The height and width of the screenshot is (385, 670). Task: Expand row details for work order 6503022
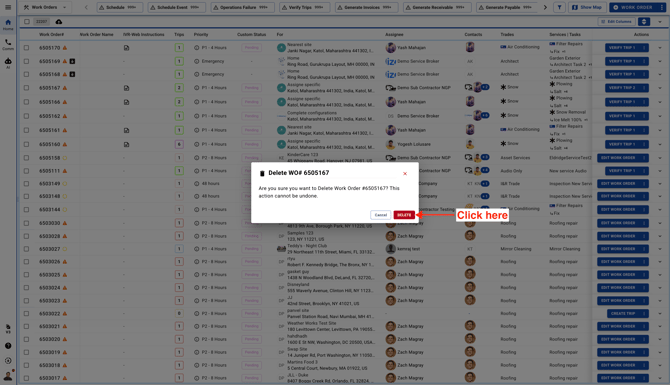(x=660, y=314)
